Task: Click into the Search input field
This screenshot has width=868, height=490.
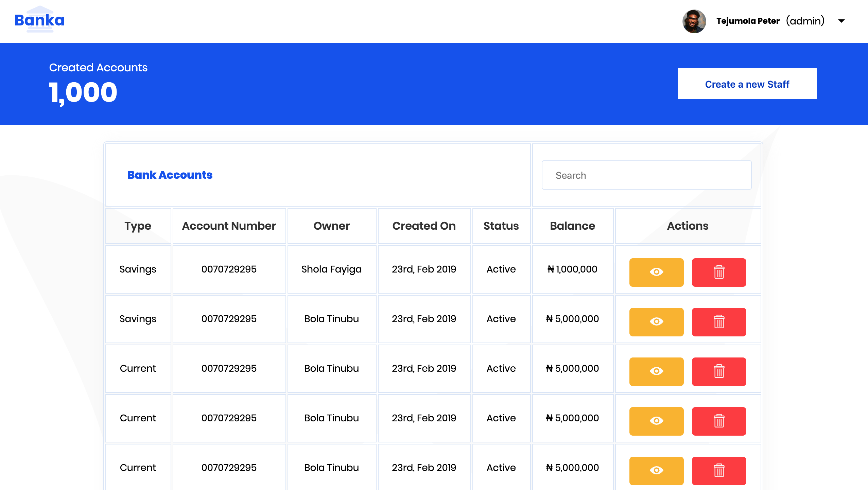Action: (646, 175)
